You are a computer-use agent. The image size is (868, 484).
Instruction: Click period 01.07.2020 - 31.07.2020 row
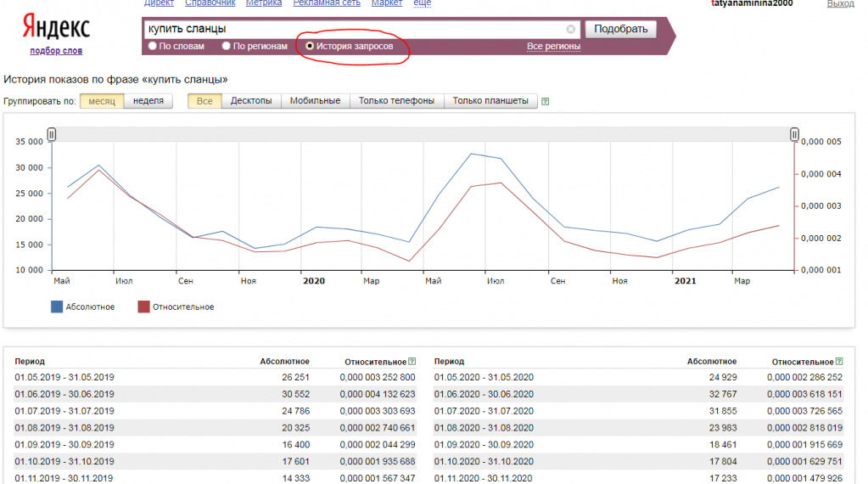639,411
